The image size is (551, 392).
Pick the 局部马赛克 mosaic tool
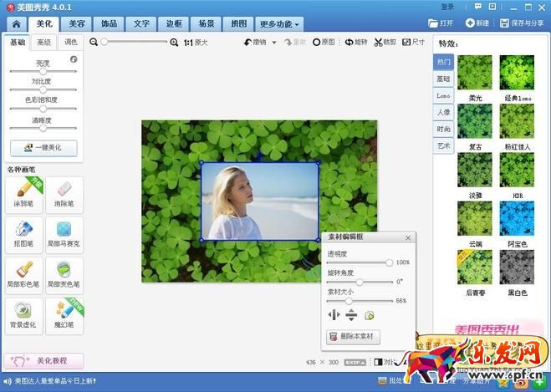[x=64, y=234]
